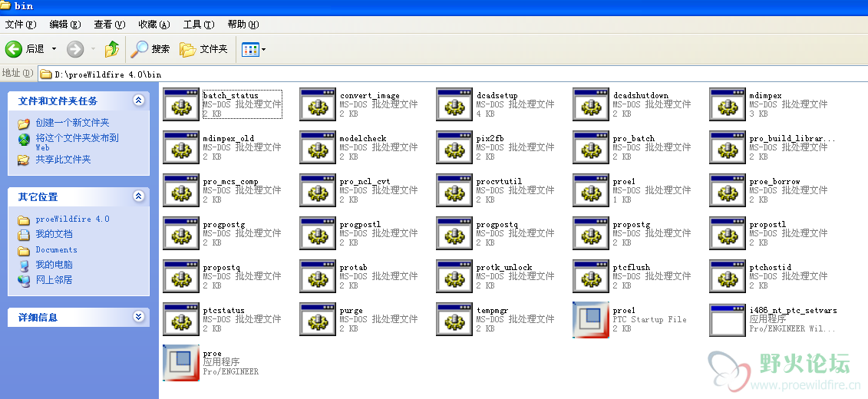Go back with the 后退 button

[25, 49]
